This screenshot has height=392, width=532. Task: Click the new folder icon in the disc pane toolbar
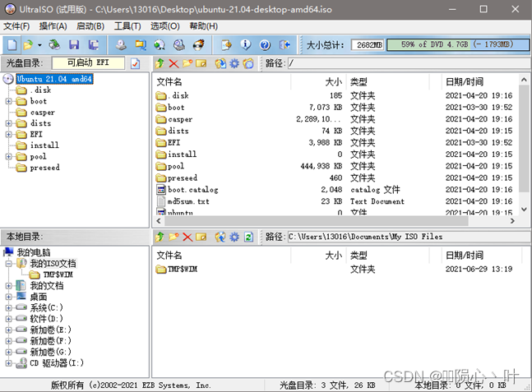tap(187, 63)
